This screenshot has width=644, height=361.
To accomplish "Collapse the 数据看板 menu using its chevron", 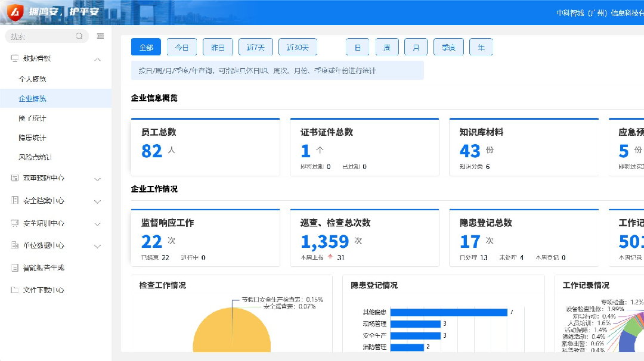I will click(98, 59).
